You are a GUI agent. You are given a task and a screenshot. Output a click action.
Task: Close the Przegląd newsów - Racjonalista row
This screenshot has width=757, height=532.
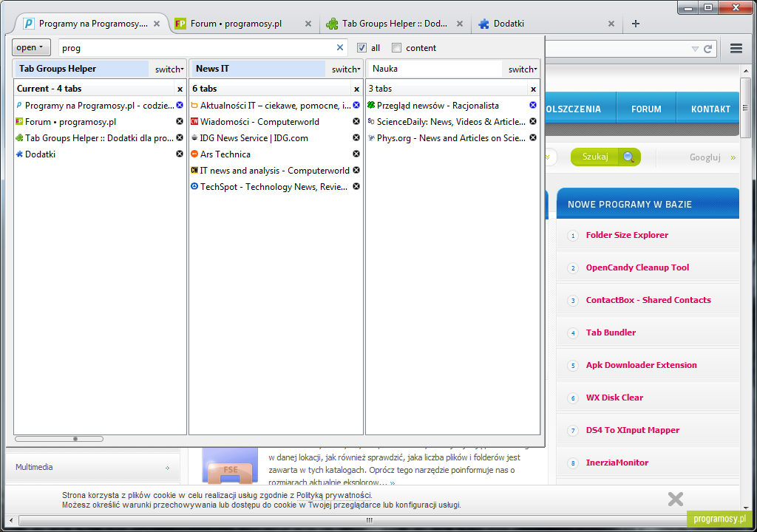coord(533,105)
